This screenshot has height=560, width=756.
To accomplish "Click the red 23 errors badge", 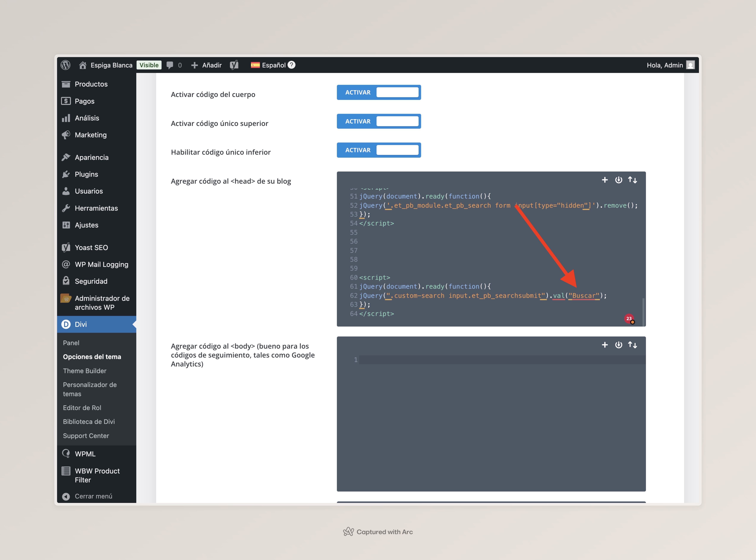I will pos(629,319).
